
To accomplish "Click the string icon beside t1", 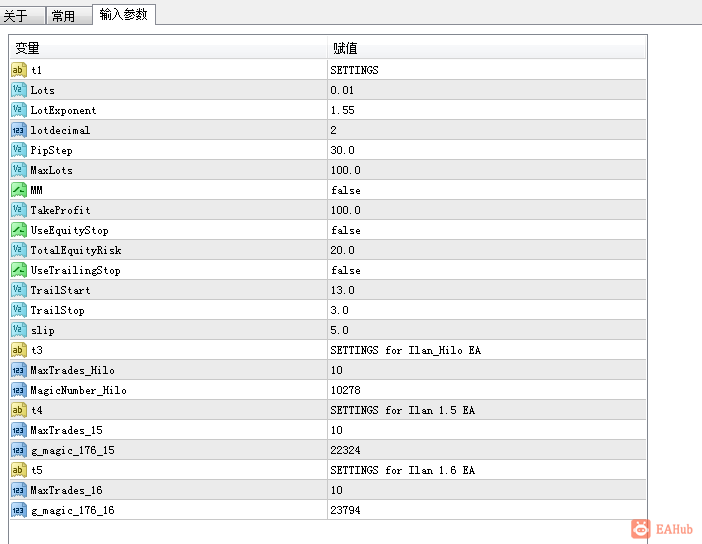I will [x=18, y=70].
